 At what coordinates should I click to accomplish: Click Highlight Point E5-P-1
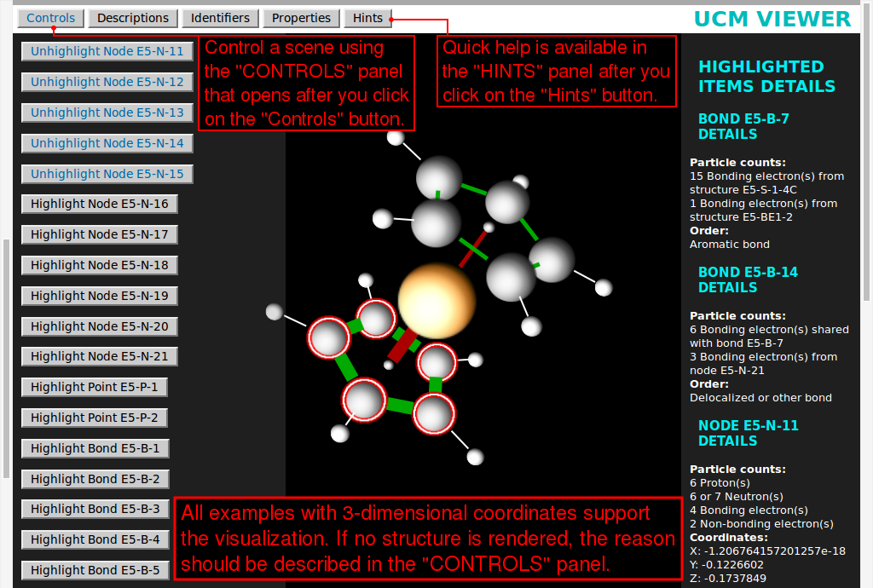[94, 387]
